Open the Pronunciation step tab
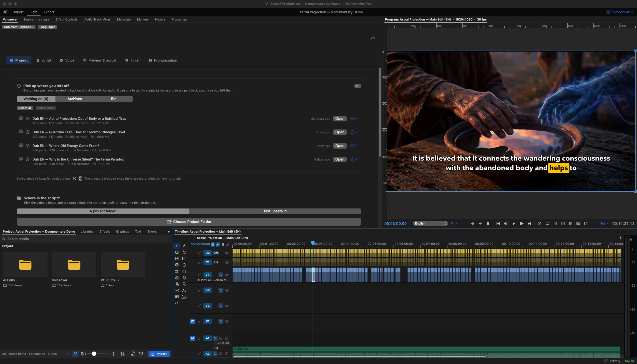 pyautogui.click(x=163, y=60)
